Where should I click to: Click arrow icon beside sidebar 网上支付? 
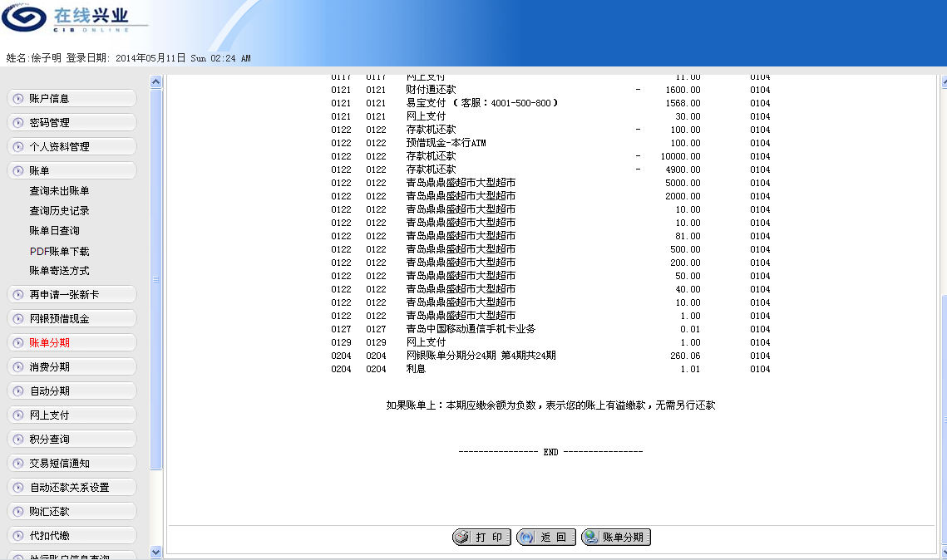pyautogui.click(x=18, y=415)
